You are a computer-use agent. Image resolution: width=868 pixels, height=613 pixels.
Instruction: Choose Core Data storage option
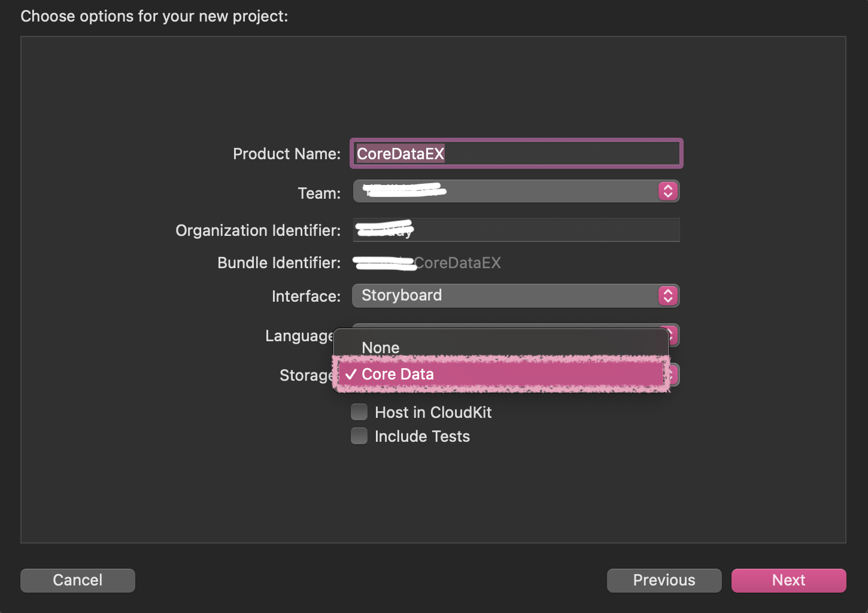coord(501,374)
